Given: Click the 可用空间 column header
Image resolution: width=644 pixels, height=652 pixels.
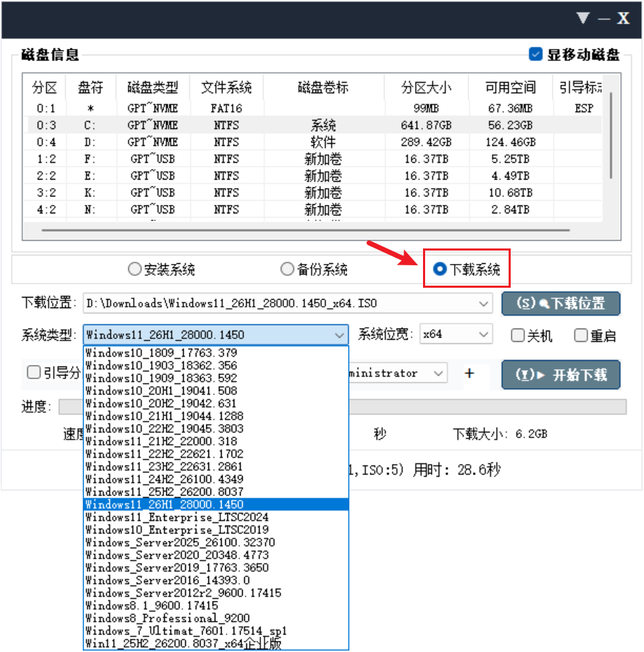Looking at the screenshot, I should point(511,87).
